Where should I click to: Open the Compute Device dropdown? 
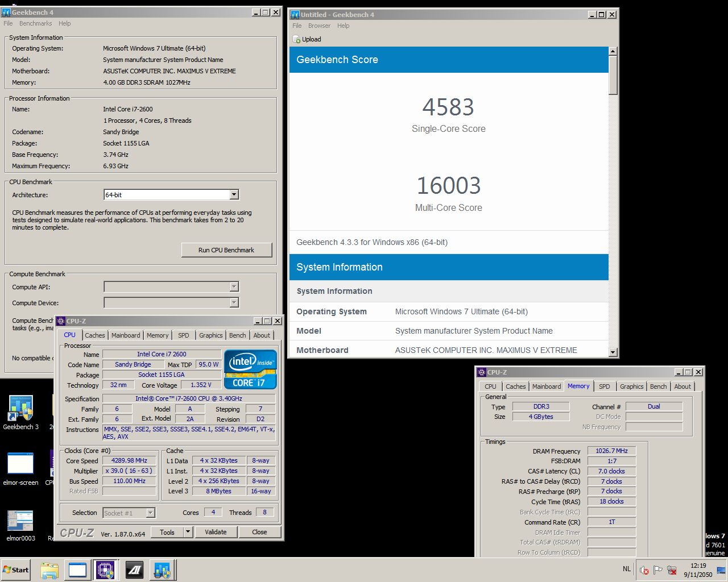tap(234, 303)
